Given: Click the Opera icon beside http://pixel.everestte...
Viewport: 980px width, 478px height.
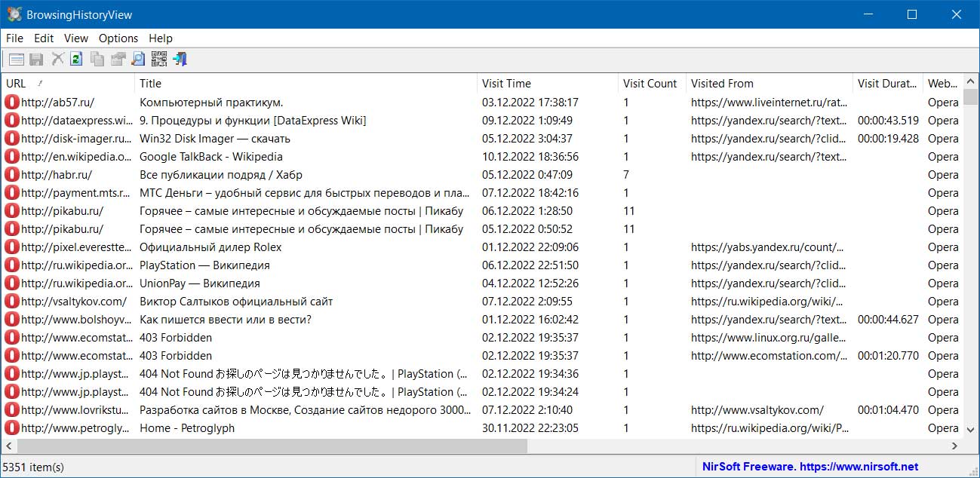Looking at the screenshot, I should (12, 247).
